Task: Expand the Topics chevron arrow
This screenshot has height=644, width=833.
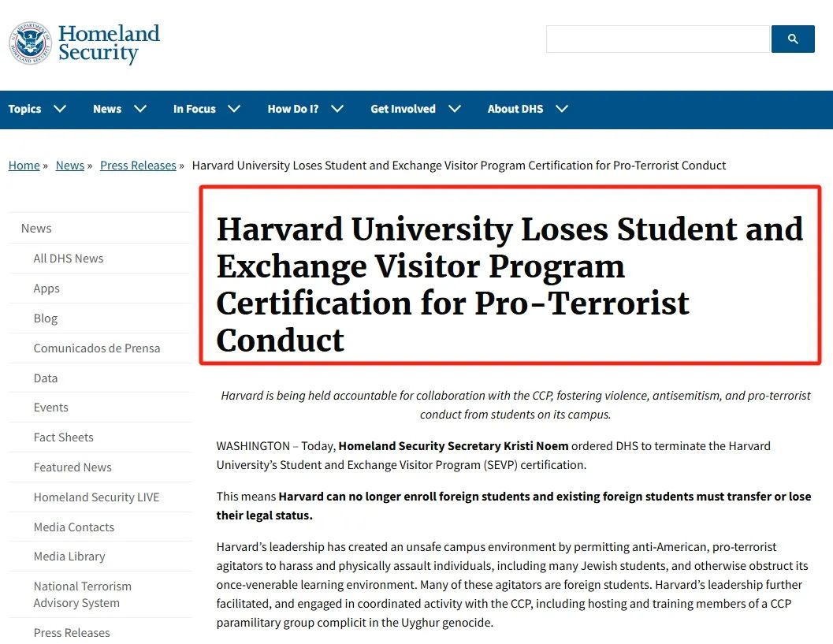Action: point(60,109)
